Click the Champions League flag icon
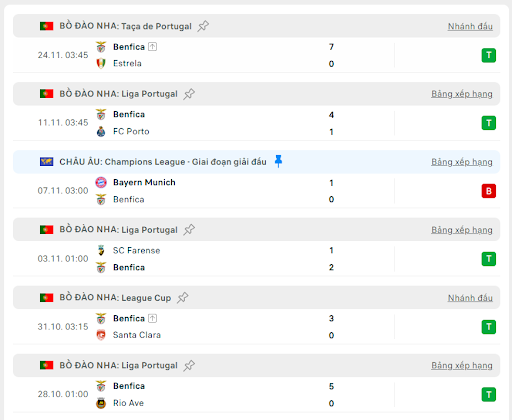Image resolution: width=512 pixels, height=420 pixels. [46, 162]
